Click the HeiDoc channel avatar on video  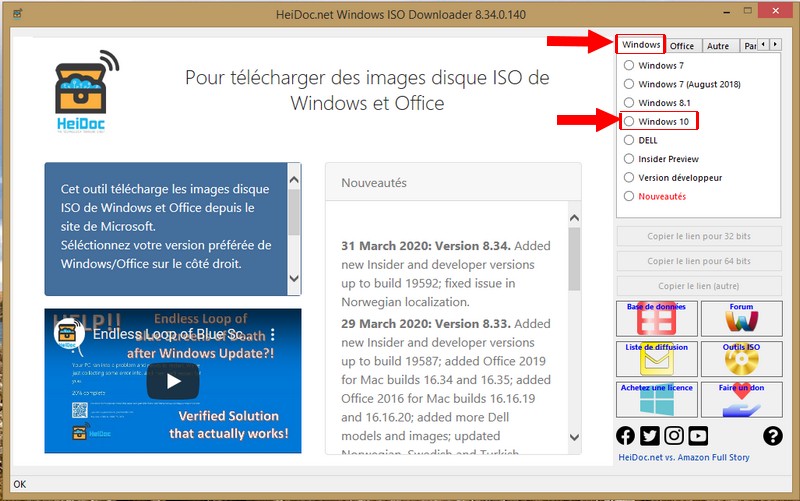(x=69, y=334)
